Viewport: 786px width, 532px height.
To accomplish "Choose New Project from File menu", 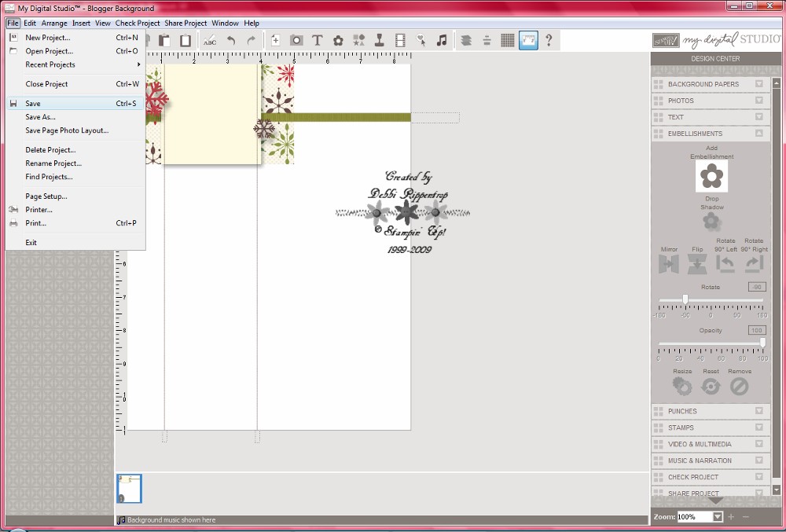I will click(x=75, y=38).
